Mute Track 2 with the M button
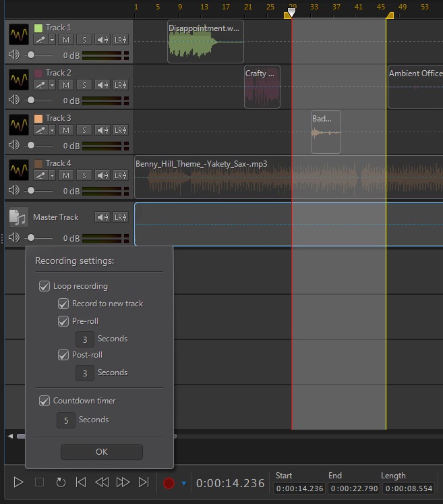The image size is (443, 504). pos(65,85)
